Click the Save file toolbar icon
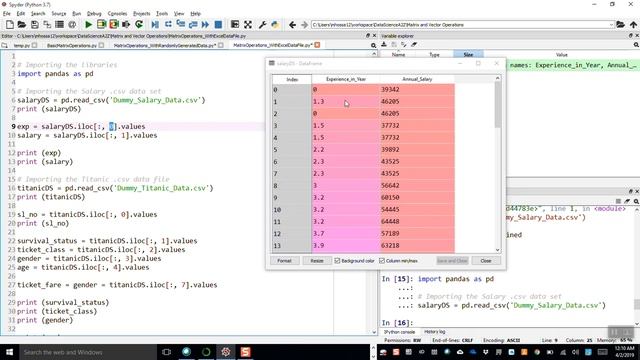This screenshot has height=360, width=640. click(35, 25)
